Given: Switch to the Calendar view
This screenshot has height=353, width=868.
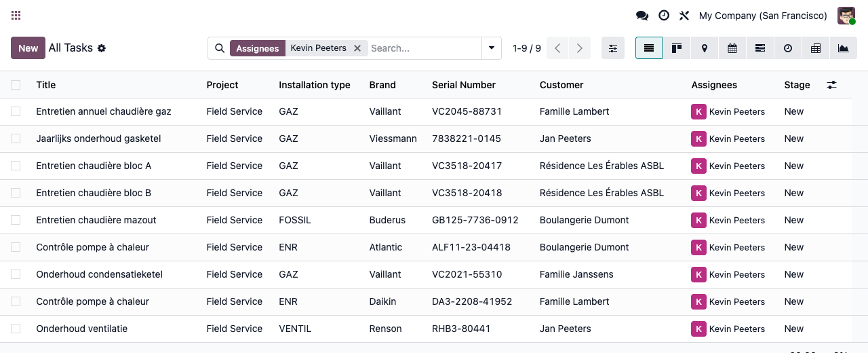Looking at the screenshot, I should click(x=732, y=48).
